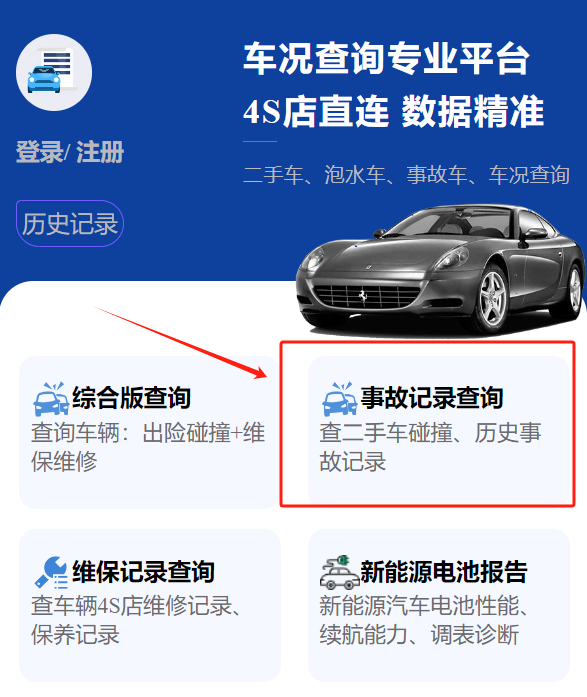Click the crashed cars icon beside 综合版查询

(52, 399)
